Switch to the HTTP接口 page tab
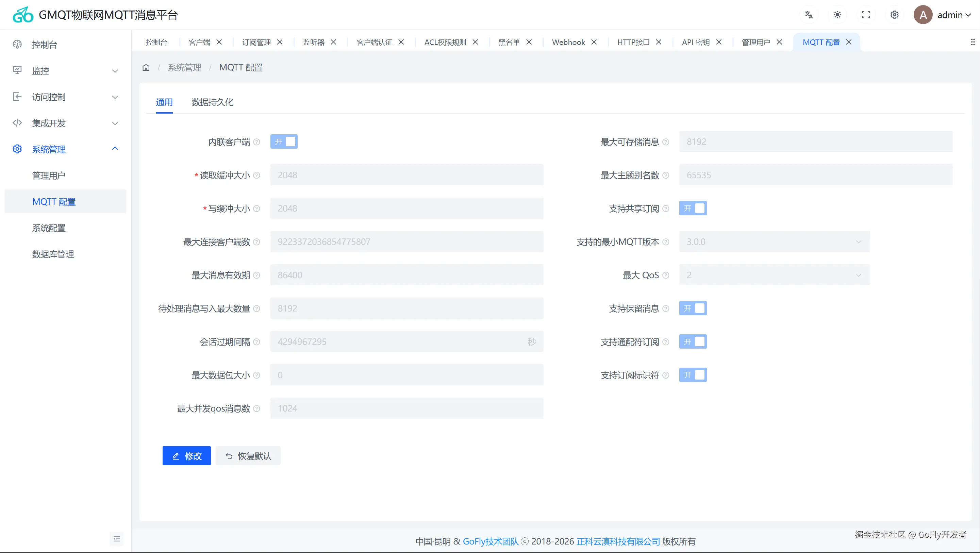 pyautogui.click(x=633, y=42)
